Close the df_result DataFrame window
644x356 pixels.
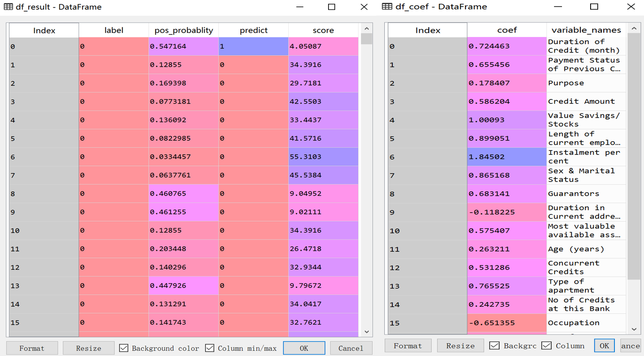point(364,7)
